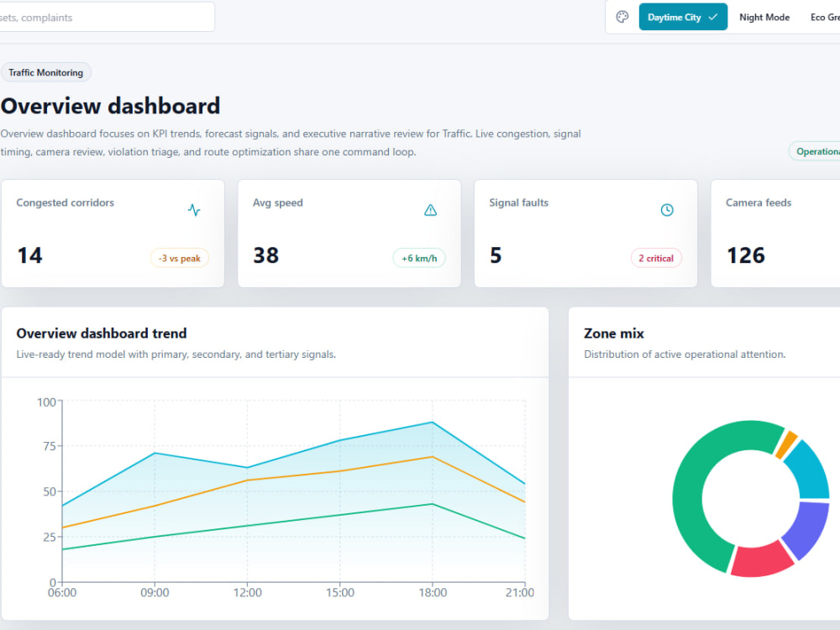
Task: Click the red donut chart segment
Action: pyautogui.click(x=761, y=559)
